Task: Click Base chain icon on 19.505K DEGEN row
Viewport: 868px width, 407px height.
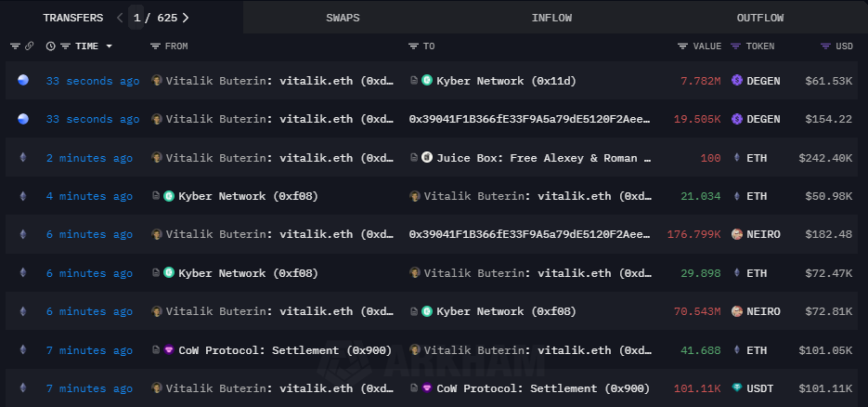Action: (x=22, y=119)
